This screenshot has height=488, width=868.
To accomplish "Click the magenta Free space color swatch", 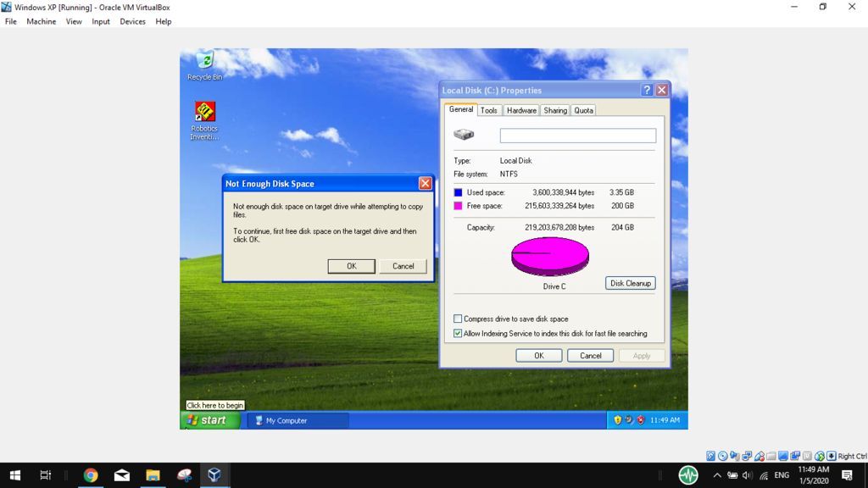I will 458,206.
